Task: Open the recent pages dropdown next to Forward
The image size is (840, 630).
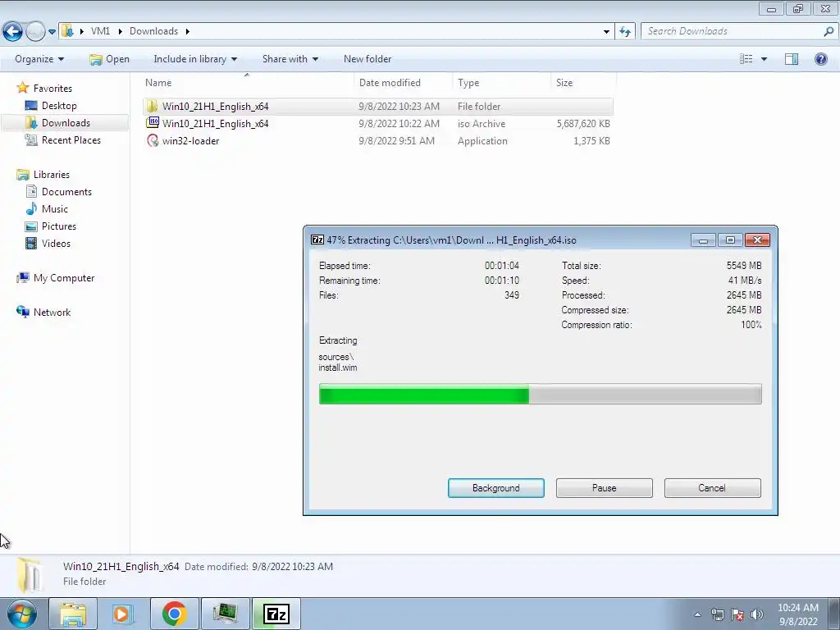Action: pos(52,32)
